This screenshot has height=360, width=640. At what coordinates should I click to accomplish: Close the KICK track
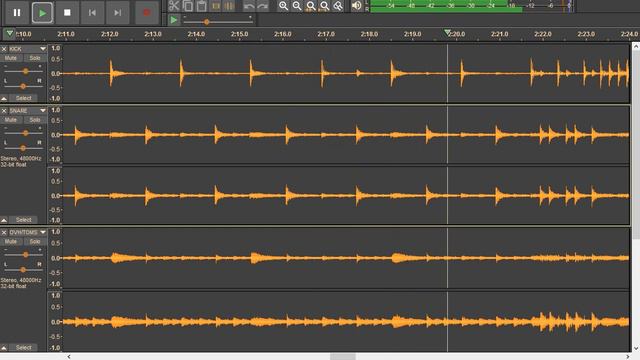[x=4, y=49]
